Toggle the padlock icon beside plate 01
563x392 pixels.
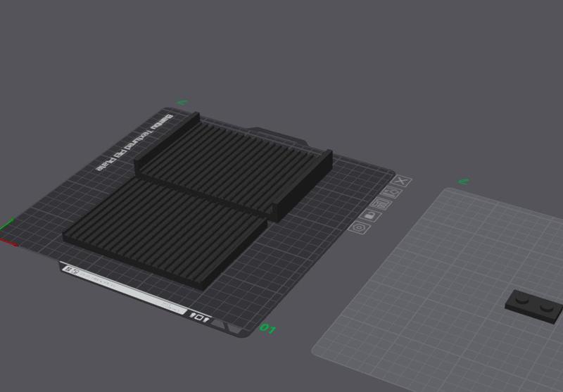[x=370, y=215]
